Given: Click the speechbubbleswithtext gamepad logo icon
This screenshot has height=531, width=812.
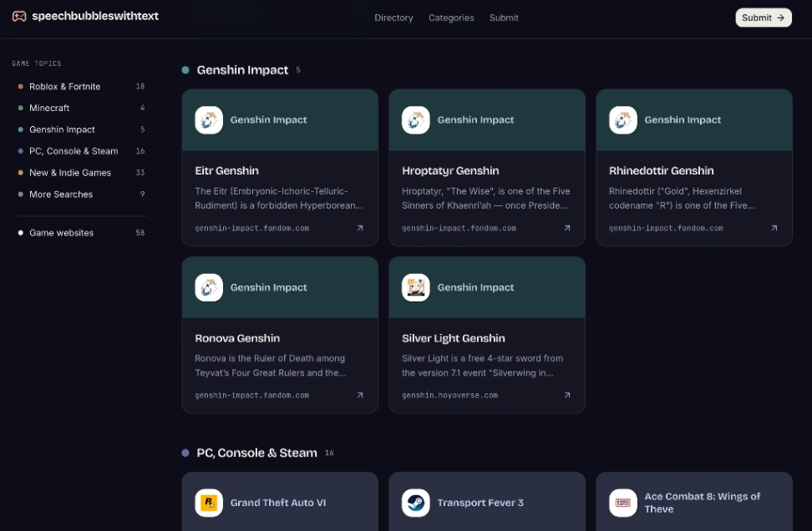Looking at the screenshot, I should click(19, 17).
